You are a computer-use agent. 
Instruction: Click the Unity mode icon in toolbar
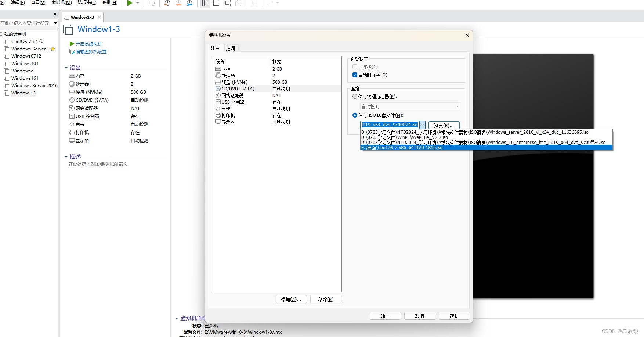238,3
